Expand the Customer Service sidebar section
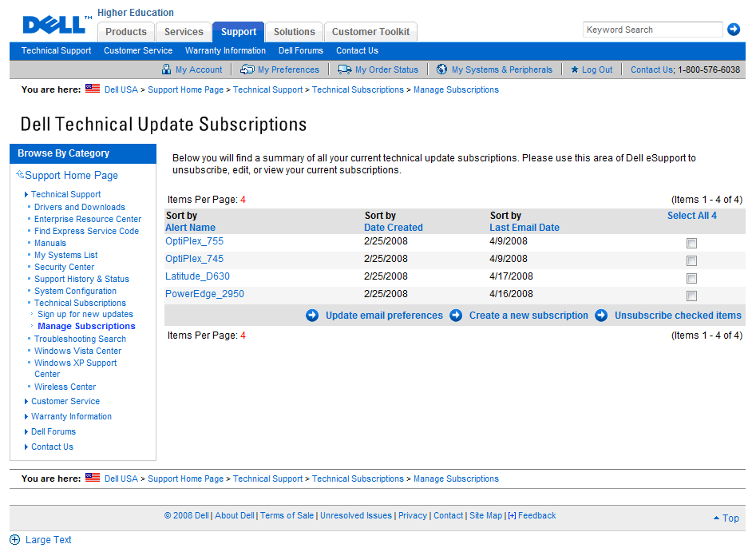756x560 pixels. point(26,401)
